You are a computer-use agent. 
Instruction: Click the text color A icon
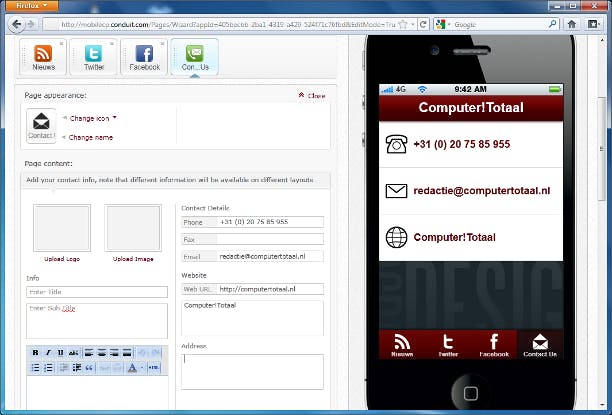click(132, 368)
